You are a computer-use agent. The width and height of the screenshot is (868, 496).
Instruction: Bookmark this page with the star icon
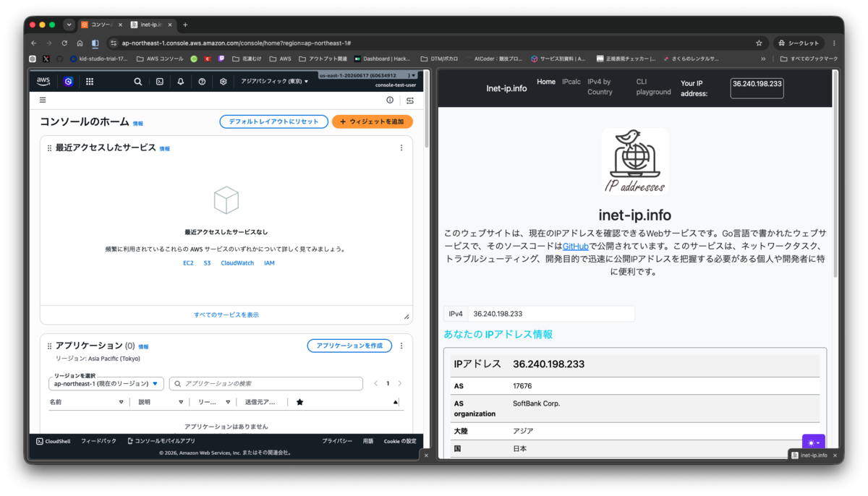759,43
